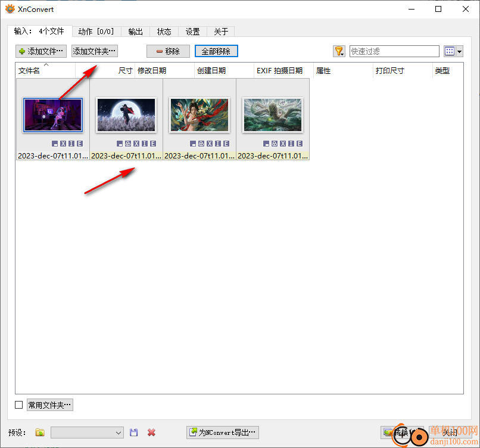480x448 pixels.
Task: Open the 关于 tab
Action: pyautogui.click(x=221, y=32)
